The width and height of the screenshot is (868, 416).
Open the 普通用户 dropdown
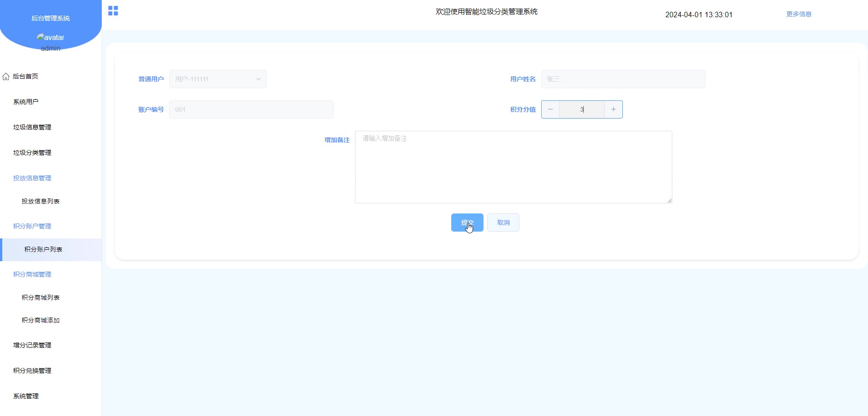click(218, 79)
